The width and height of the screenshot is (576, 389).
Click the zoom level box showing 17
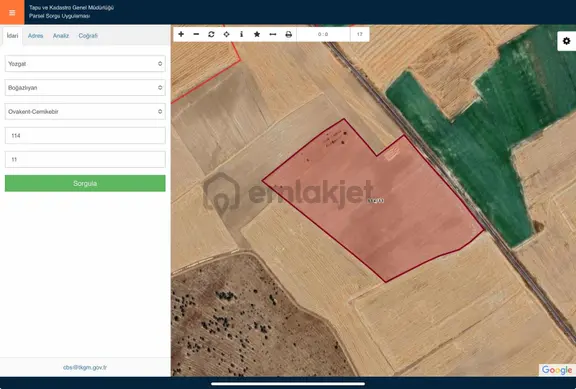(x=360, y=34)
